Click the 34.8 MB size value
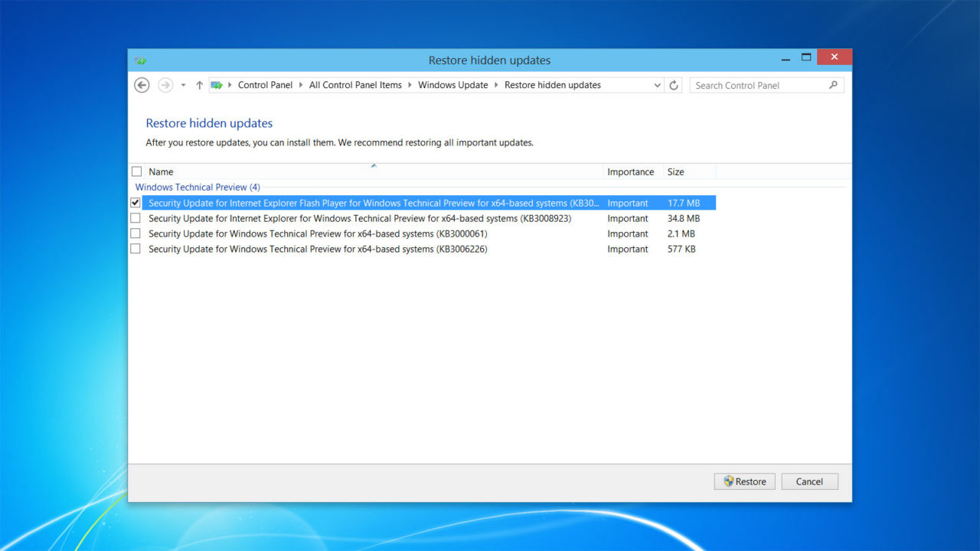 point(684,218)
